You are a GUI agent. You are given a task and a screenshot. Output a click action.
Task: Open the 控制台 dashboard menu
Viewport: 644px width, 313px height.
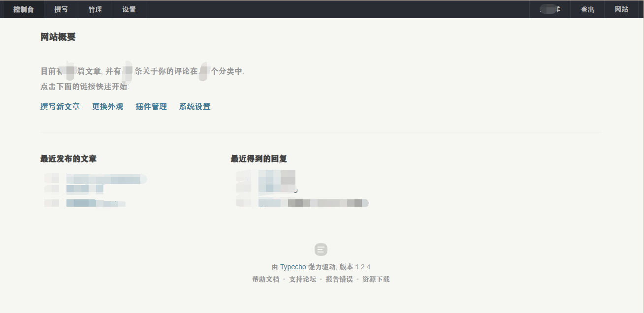click(23, 9)
